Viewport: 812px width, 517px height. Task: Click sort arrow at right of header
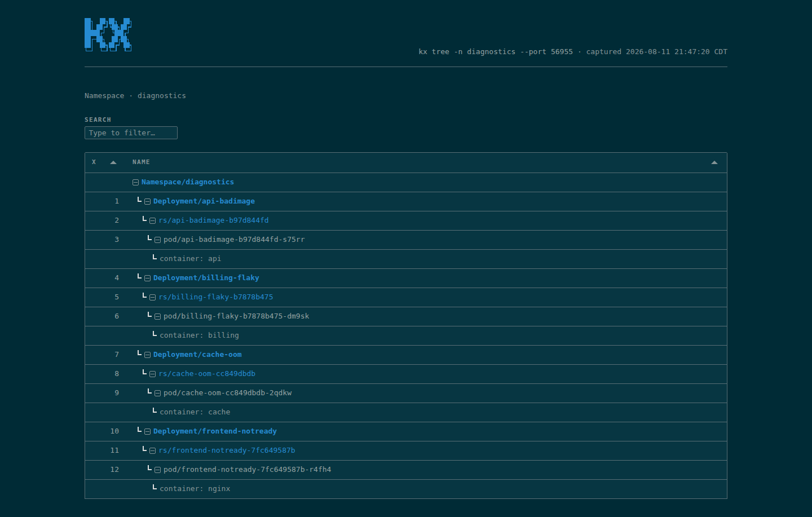coord(714,162)
